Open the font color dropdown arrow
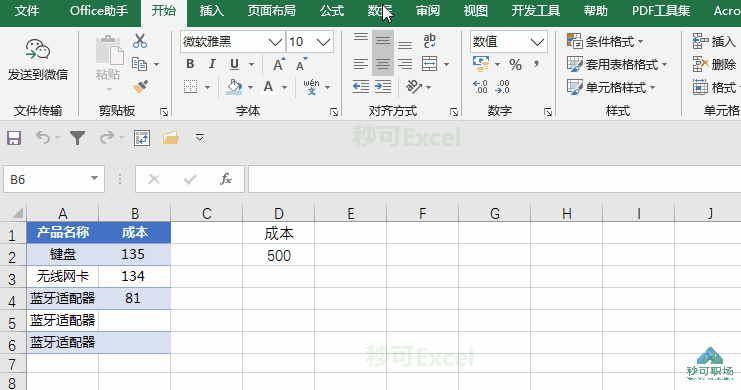The image size is (741, 390). (284, 87)
